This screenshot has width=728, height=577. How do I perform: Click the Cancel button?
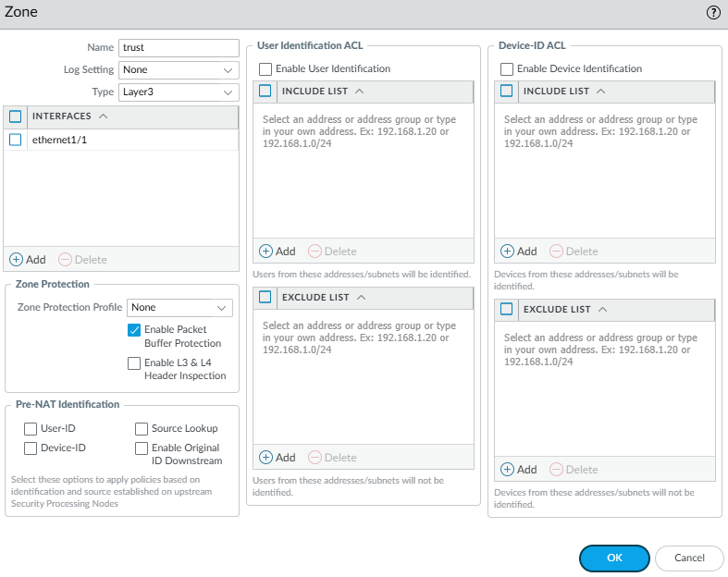tap(689, 559)
